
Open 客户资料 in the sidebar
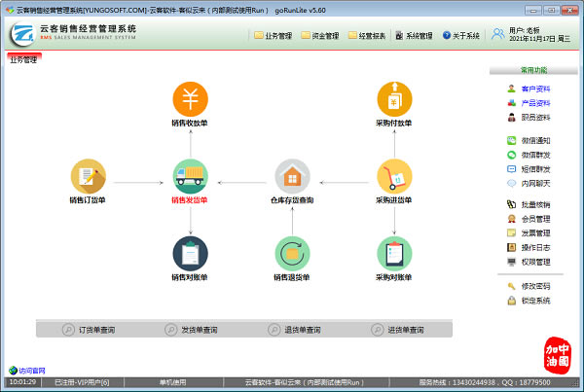pyautogui.click(x=535, y=89)
